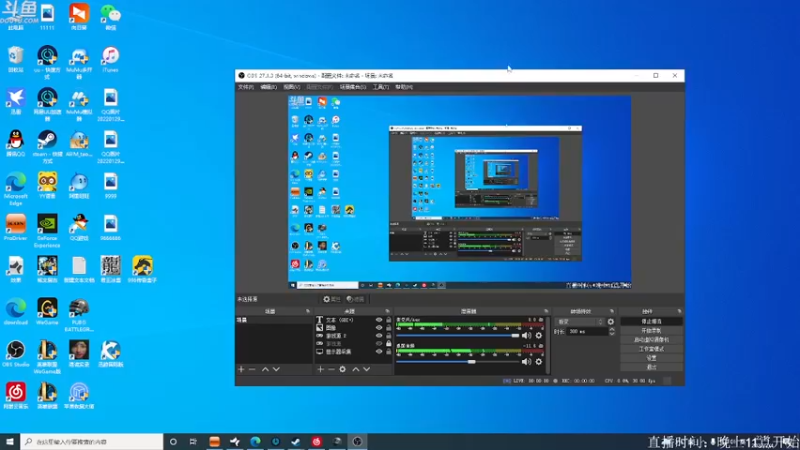
Task: Click the Properties button above the scenes panel
Action: click(332, 299)
